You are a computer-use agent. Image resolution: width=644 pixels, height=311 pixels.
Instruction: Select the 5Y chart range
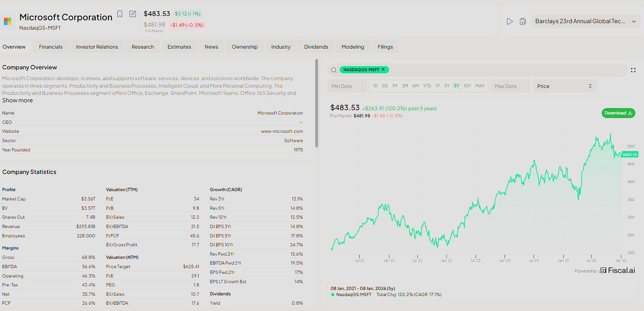coord(456,86)
